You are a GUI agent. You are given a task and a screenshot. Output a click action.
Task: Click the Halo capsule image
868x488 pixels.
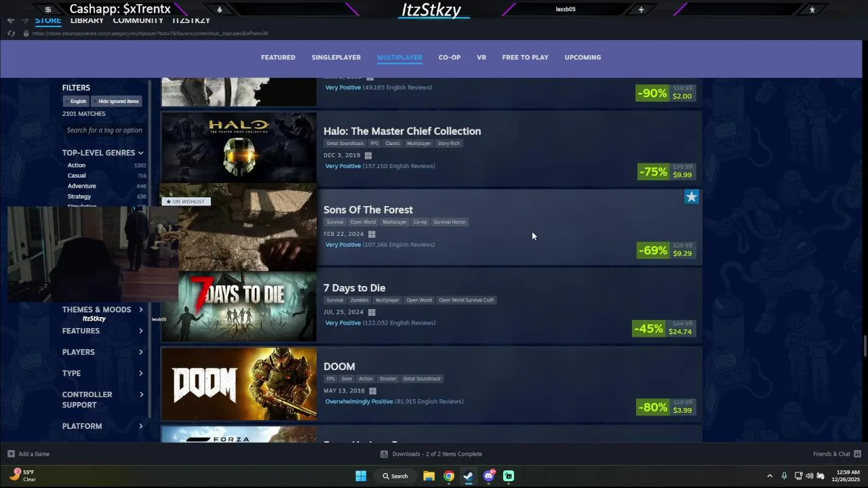(239, 148)
